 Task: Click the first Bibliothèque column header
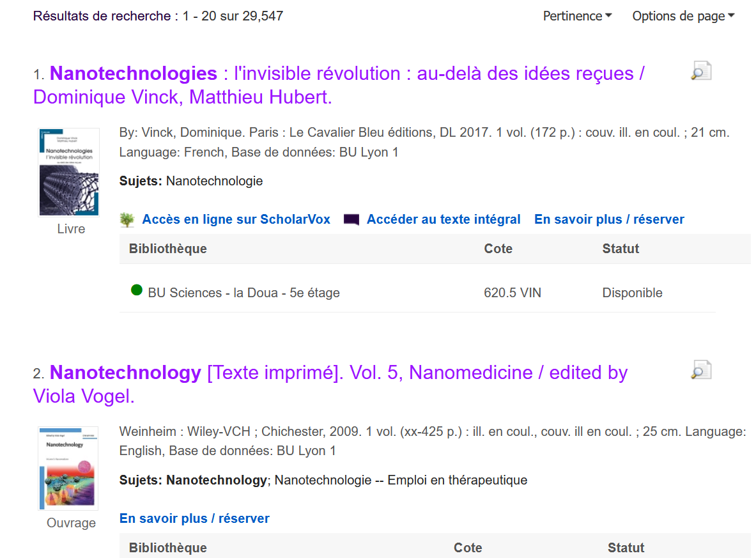pos(167,249)
